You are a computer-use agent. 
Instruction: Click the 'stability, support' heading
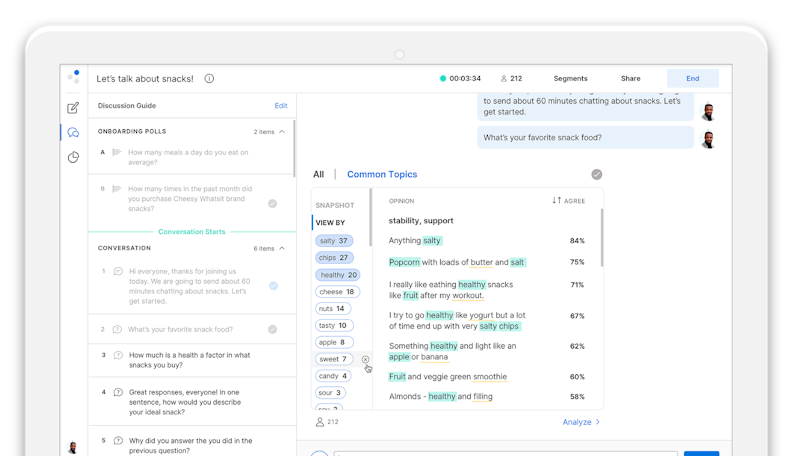[x=421, y=220]
